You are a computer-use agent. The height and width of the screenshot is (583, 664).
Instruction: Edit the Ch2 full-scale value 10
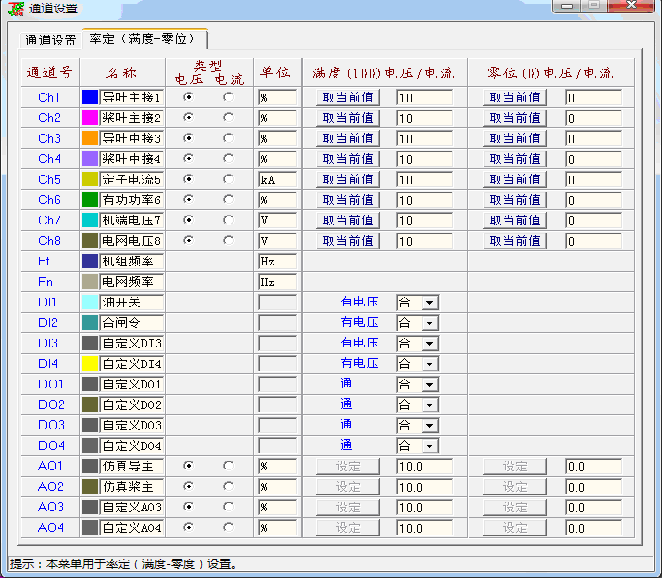pos(424,118)
